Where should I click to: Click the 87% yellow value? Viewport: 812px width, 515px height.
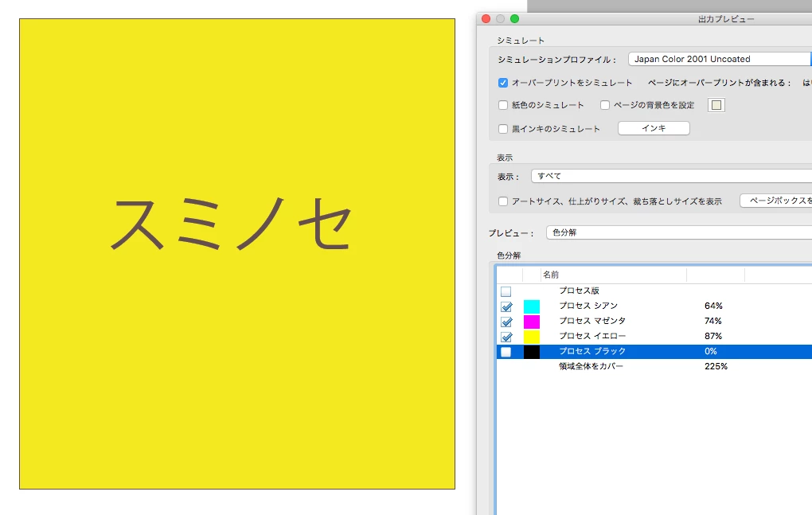pyautogui.click(x=713, y=336)
